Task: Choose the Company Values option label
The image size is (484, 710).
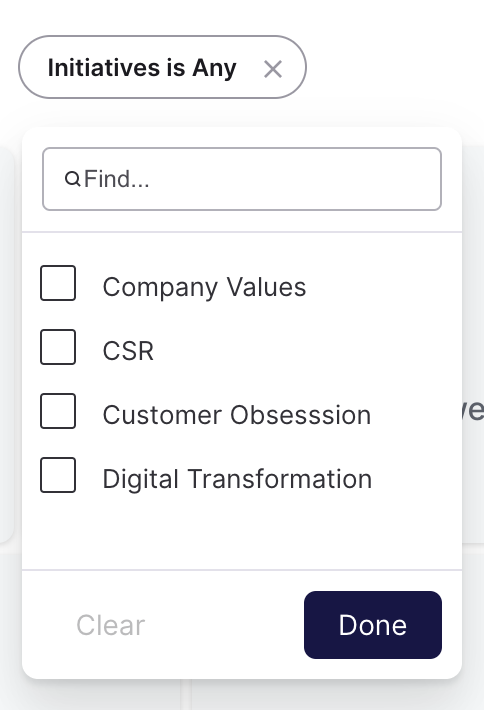Action: (204, 287)
